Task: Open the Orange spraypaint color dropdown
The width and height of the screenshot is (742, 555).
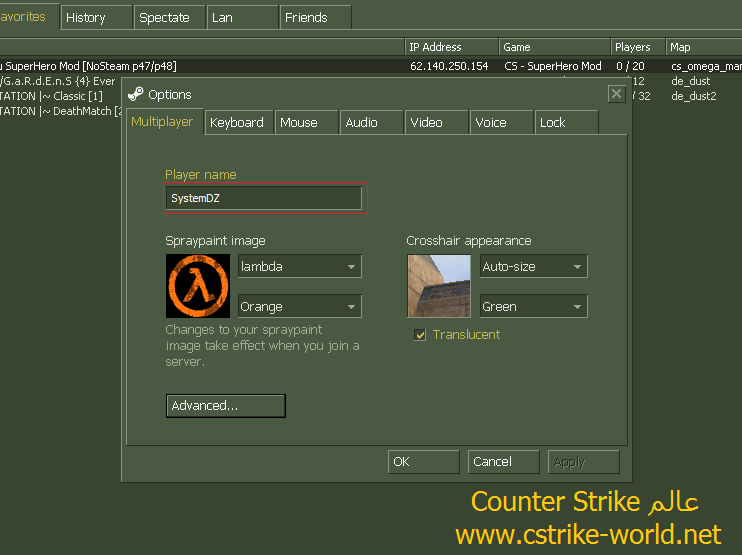Action: 300,306
